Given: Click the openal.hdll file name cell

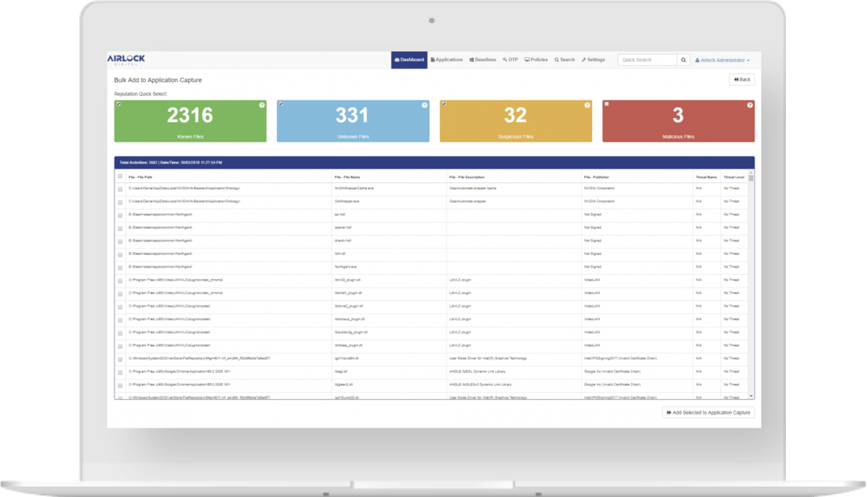Looking at the screenshot, I should click(x=343, y=228).
